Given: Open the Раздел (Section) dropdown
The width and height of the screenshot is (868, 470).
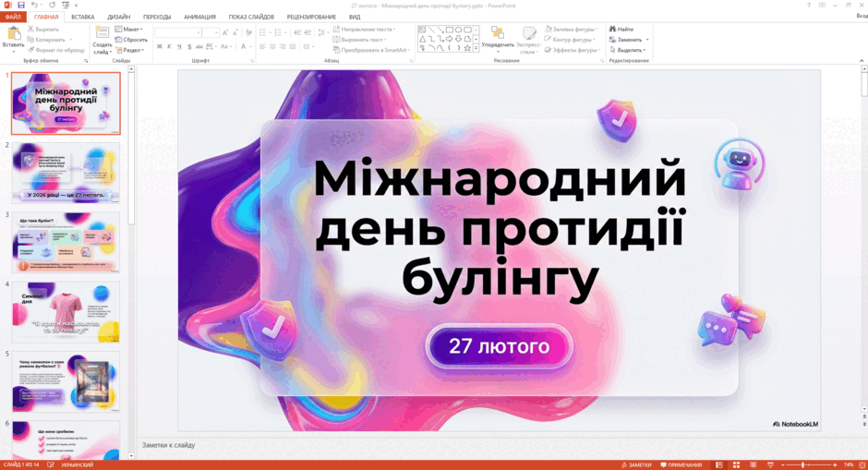Looking at the screenshot, I should [x=129, y=50].
